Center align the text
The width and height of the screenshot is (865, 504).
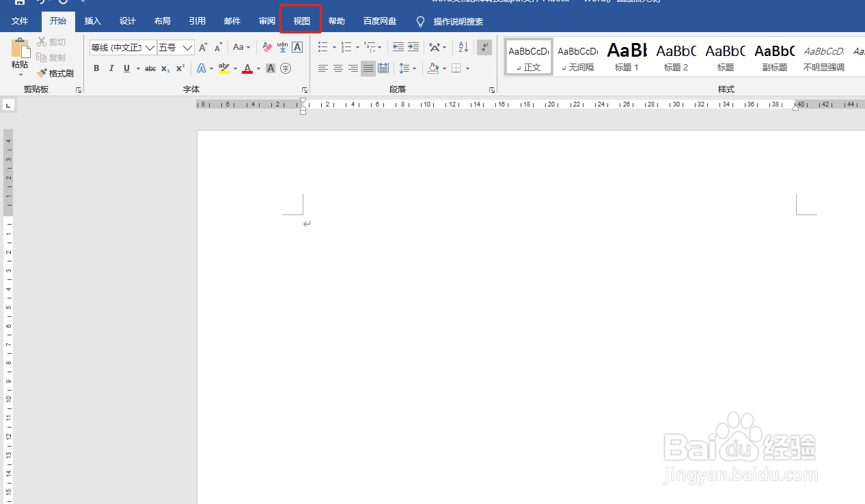coord(338,68)
